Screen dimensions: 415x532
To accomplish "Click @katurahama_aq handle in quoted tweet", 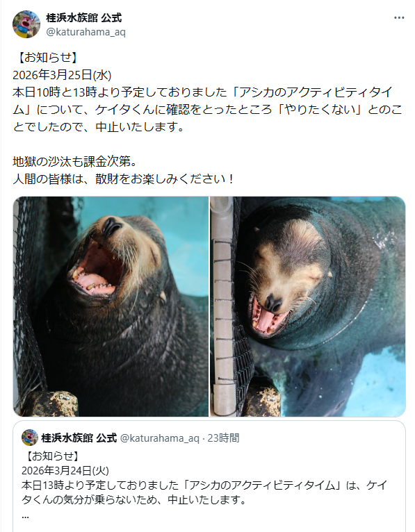I will (x=160, y=438).
